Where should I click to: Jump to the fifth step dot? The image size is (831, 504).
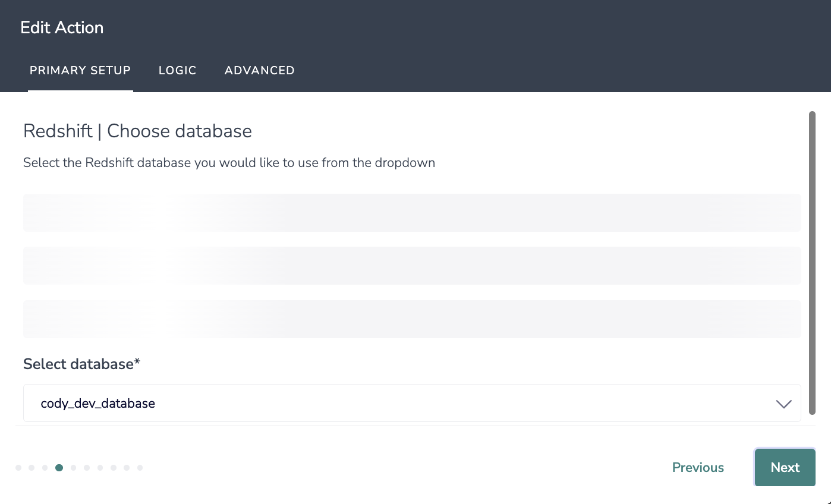click(x=73, y=468)
